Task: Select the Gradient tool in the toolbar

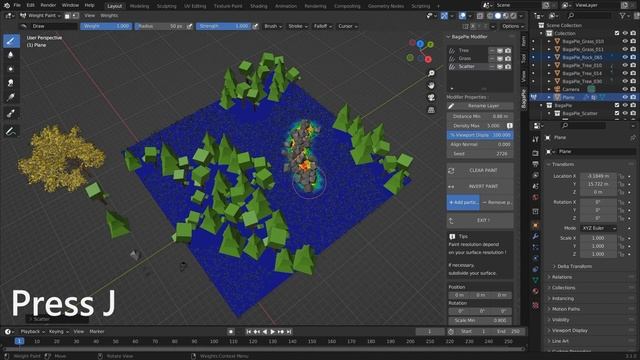Action: 11,97
